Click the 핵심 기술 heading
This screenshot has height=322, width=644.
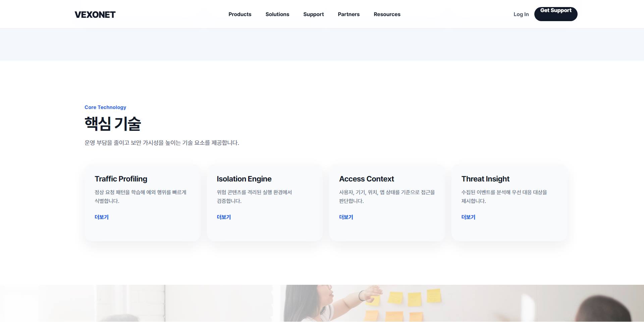(113, 123)
